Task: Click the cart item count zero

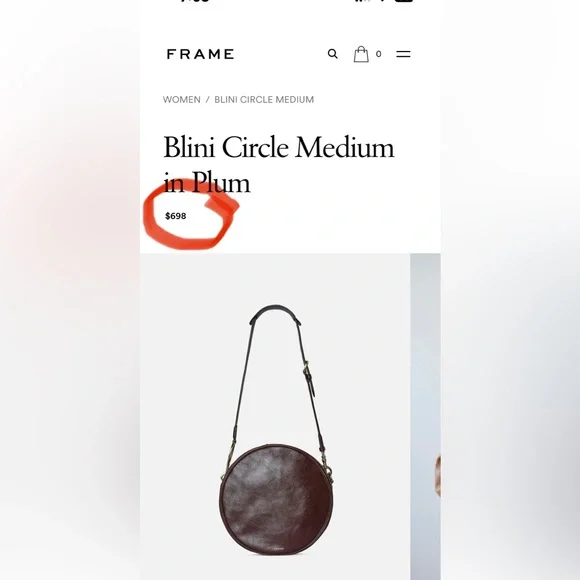Action: [x=378, y=54]
